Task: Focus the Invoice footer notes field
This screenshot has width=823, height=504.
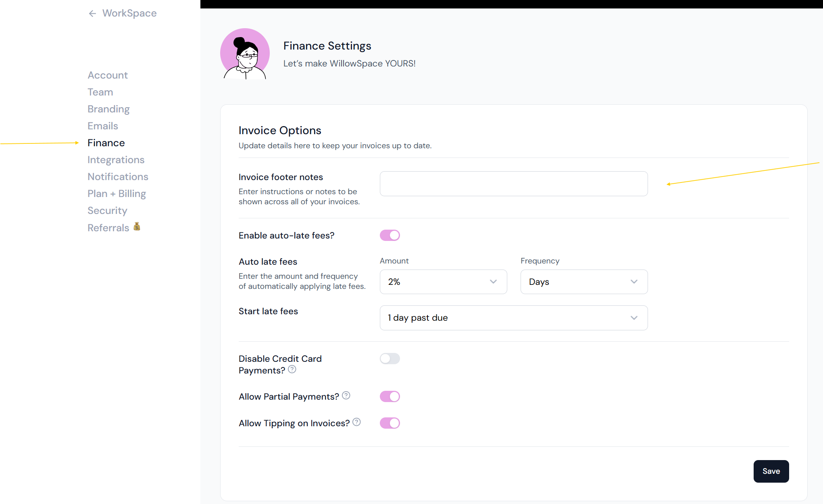Action: click(x=514, y=184)
